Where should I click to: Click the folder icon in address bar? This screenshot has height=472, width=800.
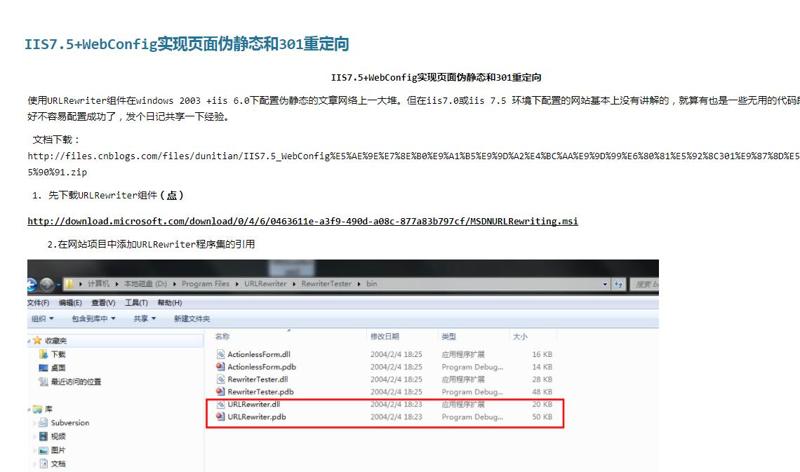(x=69, y=284)
